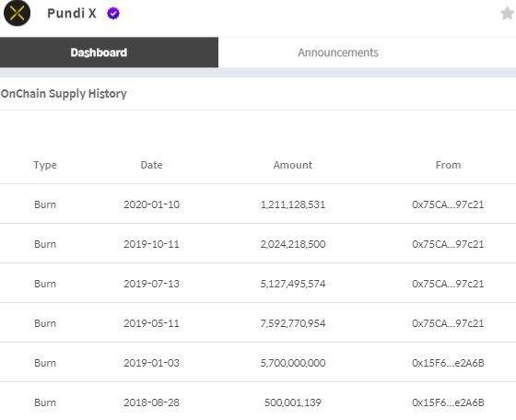Open address 0x75CA...97c21 for 2019-07-13 burn
Image resolution: width=516 pixels, height=420 pixels.
click(448, 284)
